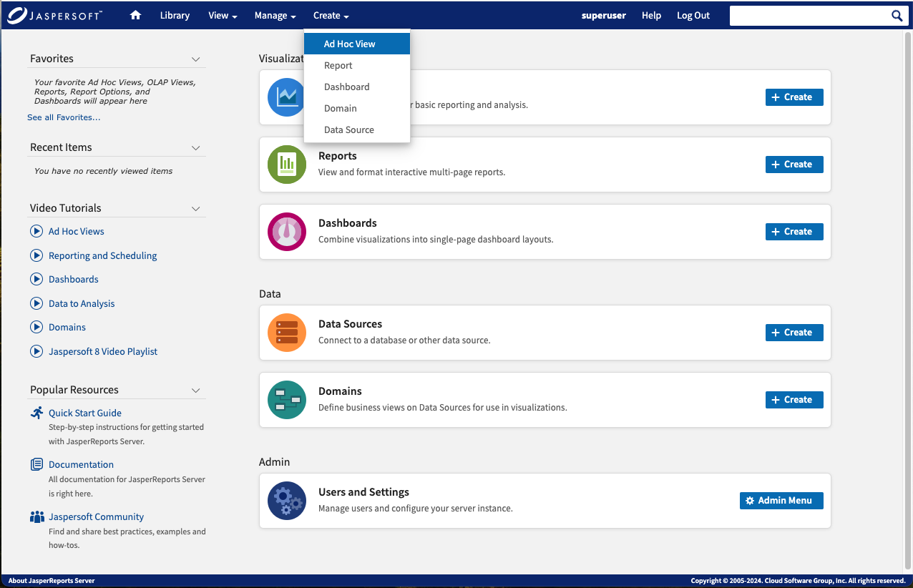Click the Domains card title
This screenshot has height=588, width=913.
click(340, 391)
